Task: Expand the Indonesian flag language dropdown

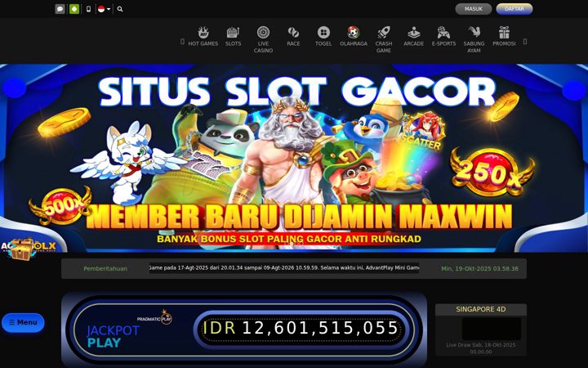Action: pyautogui.click(x=105, y=9)
